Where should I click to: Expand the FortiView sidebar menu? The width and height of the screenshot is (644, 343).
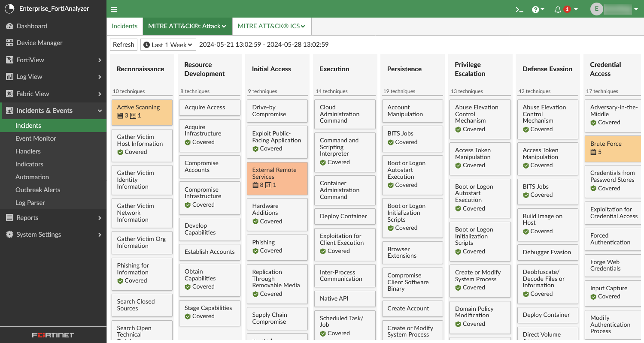pos(53,60)
